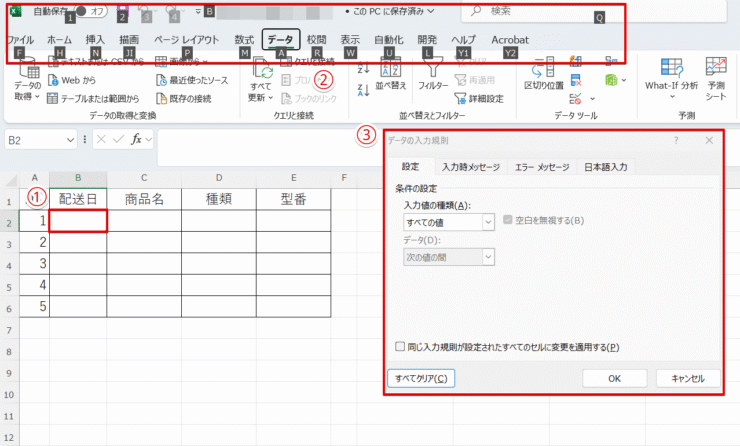Switch to the 数式 tab
740x446 pixels.
coord(244,40)
